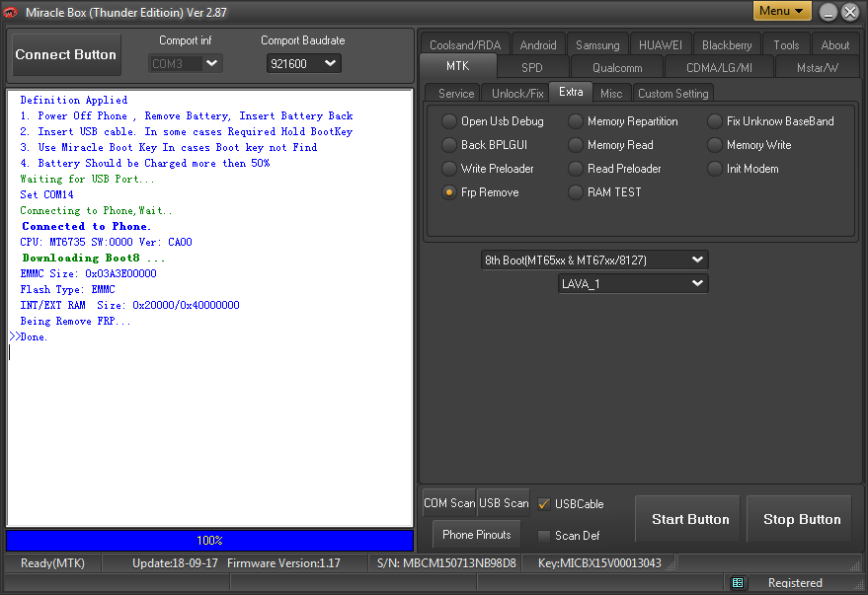Select the Extra sub-tab
The height and width of the screenshot is (595, 868).
pos(571,92)
